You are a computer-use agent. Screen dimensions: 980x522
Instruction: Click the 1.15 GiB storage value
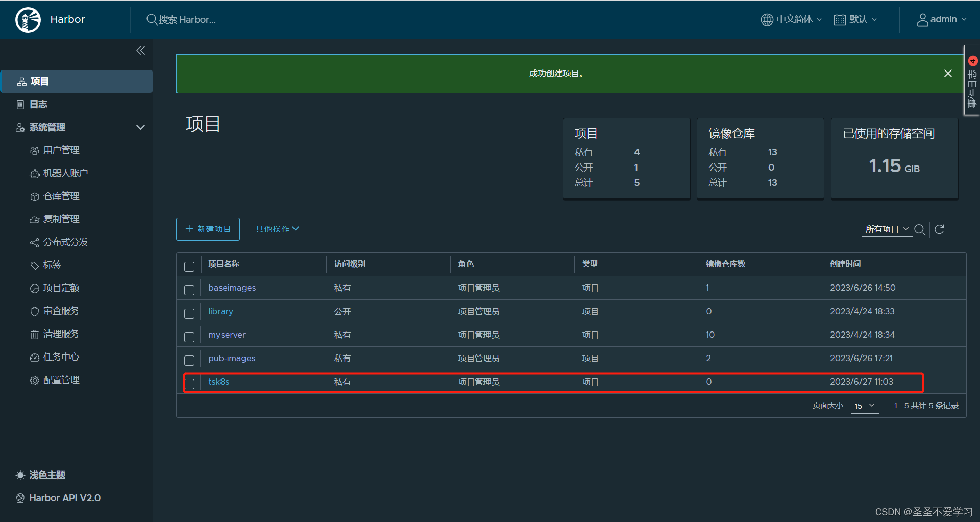click(x=894, y=166)
